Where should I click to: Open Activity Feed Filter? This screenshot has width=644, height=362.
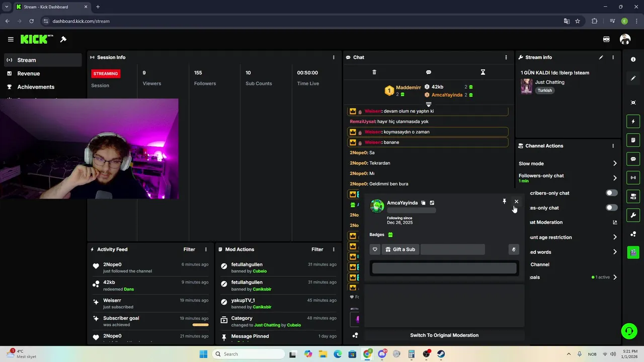pos(189,249)
